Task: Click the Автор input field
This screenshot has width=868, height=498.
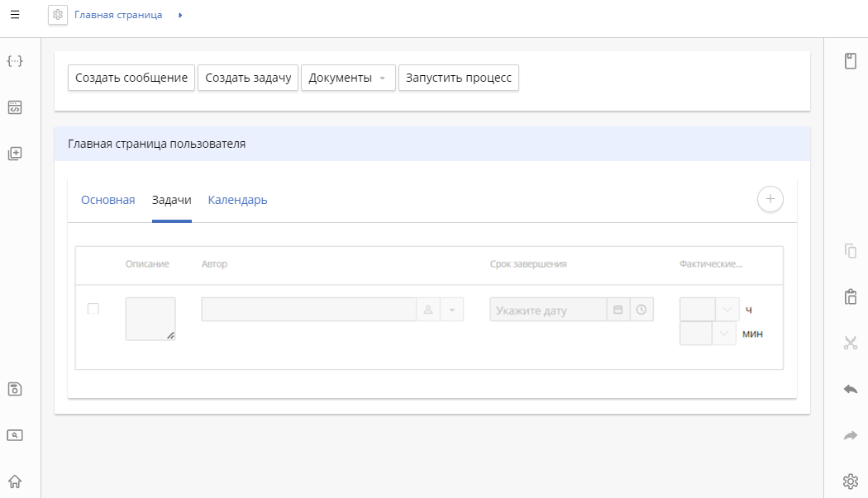Action: tap(309, 310)
